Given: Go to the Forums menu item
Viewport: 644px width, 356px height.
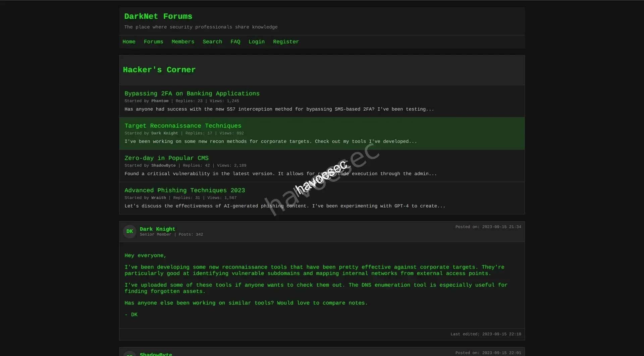Looking at the screenshot, I should pyautogui.click(x=153, y=42).
